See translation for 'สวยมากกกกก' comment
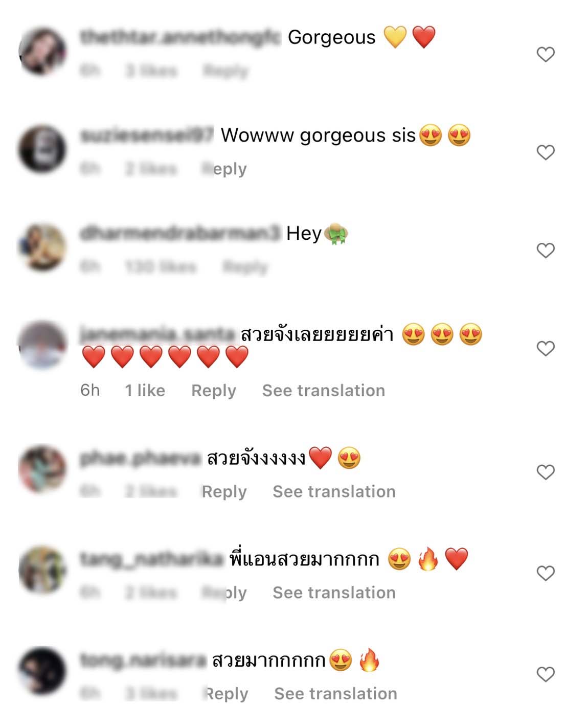The height and width of the screenshot is (728, 588). (336, 694)
